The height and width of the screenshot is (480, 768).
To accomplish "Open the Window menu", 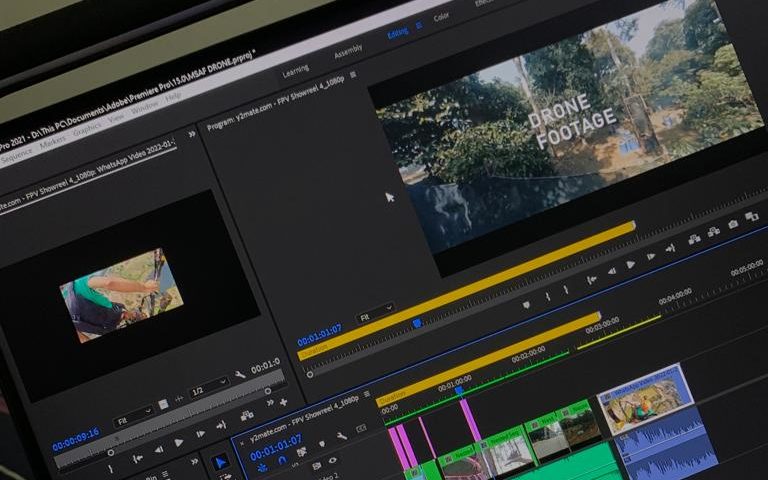I will point(144,107).
